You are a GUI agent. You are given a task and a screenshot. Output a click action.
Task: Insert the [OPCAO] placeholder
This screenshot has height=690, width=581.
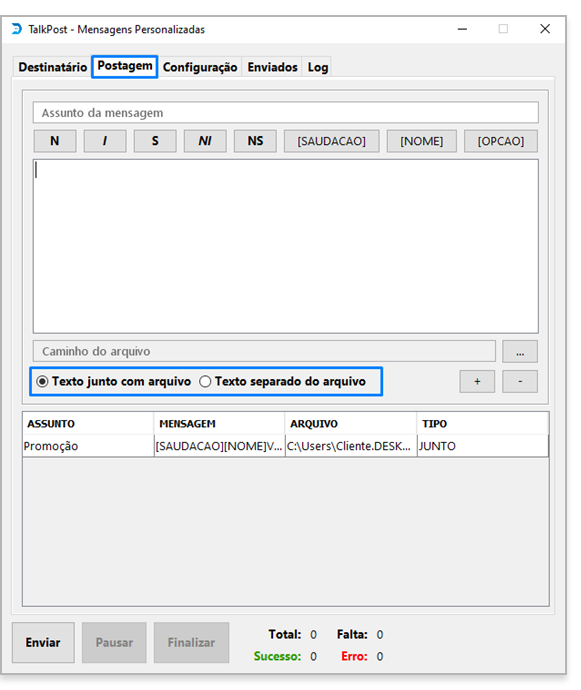[501, 141]
